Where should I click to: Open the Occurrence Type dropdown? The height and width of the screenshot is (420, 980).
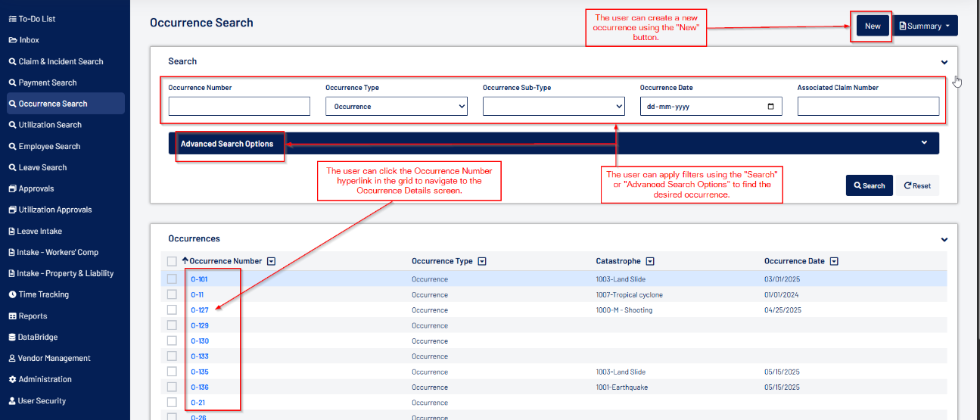pyautogui.click(x=396, y=107)
